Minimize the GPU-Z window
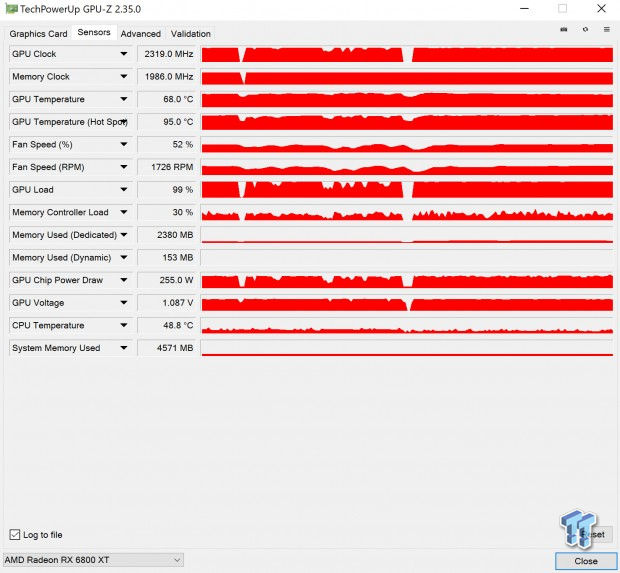 click(x=524, y=8)
